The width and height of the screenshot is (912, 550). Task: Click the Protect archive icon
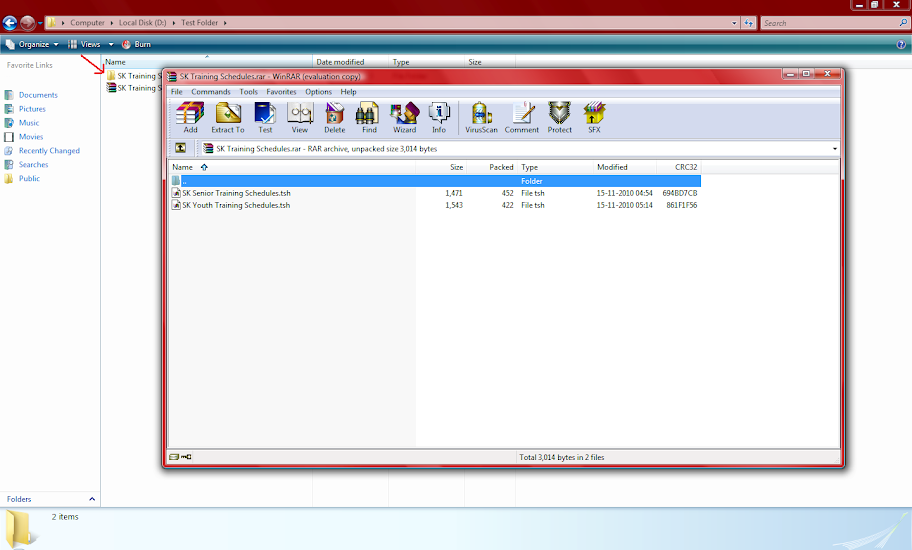560,117
